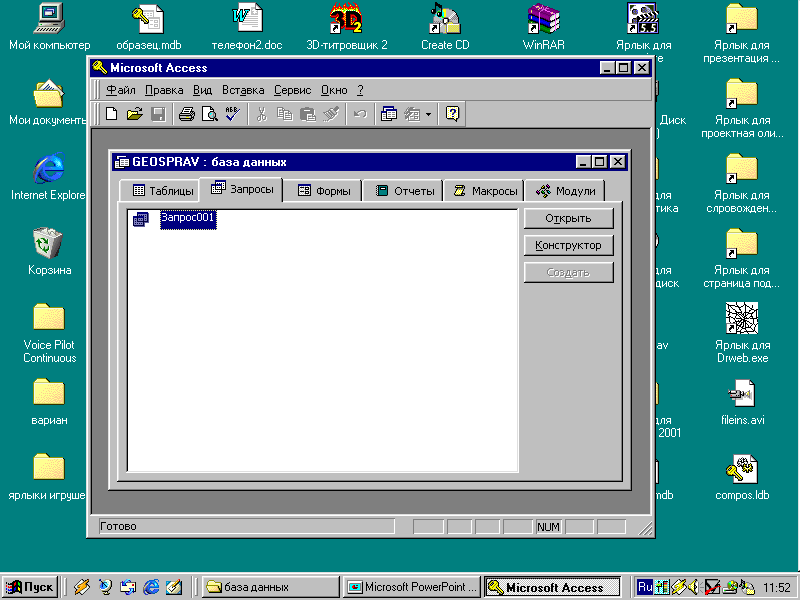
Task: Click the NUM status bar indicator
Action: pyautogui.click(x=548, y=527)
